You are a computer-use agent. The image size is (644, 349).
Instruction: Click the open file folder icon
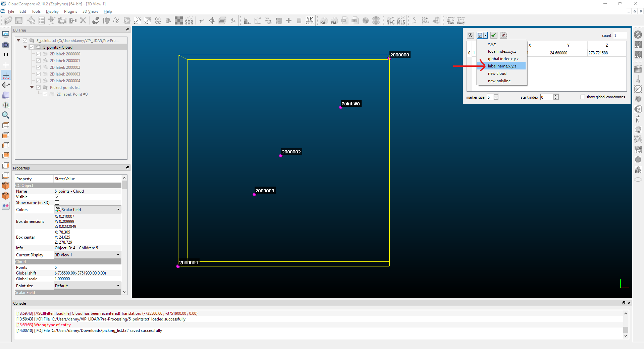[x=8, y=21]
